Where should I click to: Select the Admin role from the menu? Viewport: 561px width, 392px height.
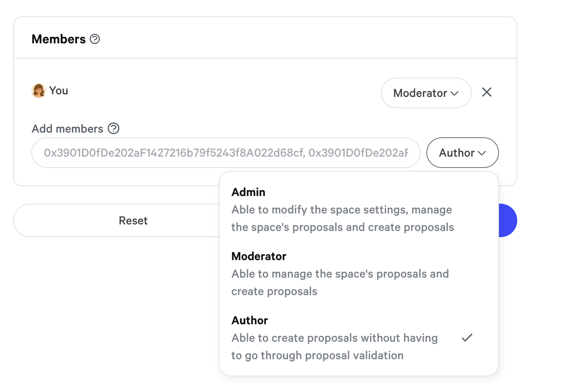click(248, 192)
